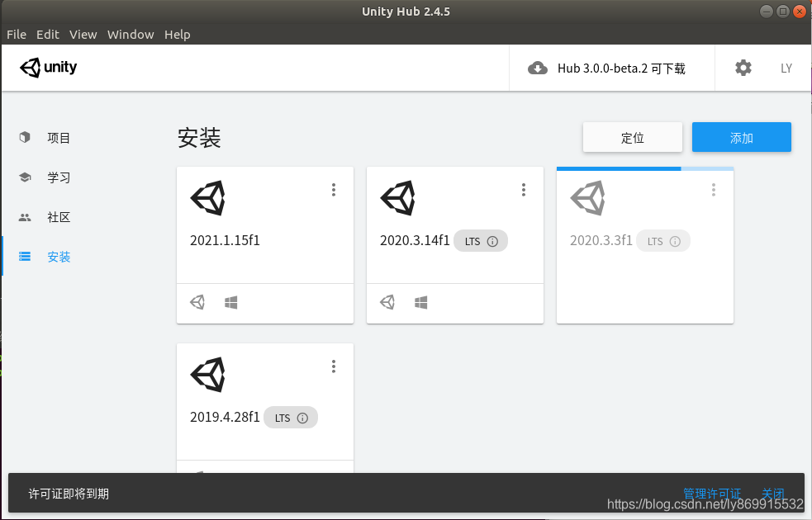The image size is (812, 520).
Task: Click the Windows module icon under 2020.3.14f1
Action: pyautogui.click(x=421, y=303)
